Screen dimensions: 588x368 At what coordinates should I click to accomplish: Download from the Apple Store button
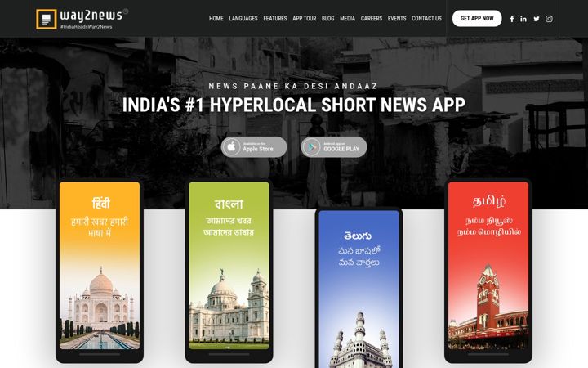point(254,147)
